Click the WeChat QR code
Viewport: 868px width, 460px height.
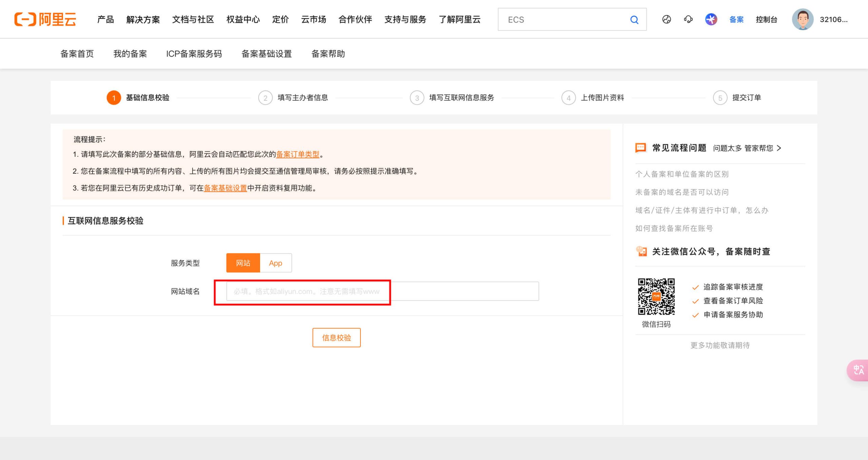click(656, 296)
